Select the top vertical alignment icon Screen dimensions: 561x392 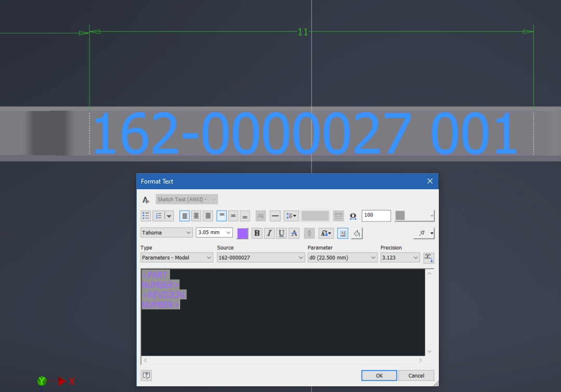[221, 215]
